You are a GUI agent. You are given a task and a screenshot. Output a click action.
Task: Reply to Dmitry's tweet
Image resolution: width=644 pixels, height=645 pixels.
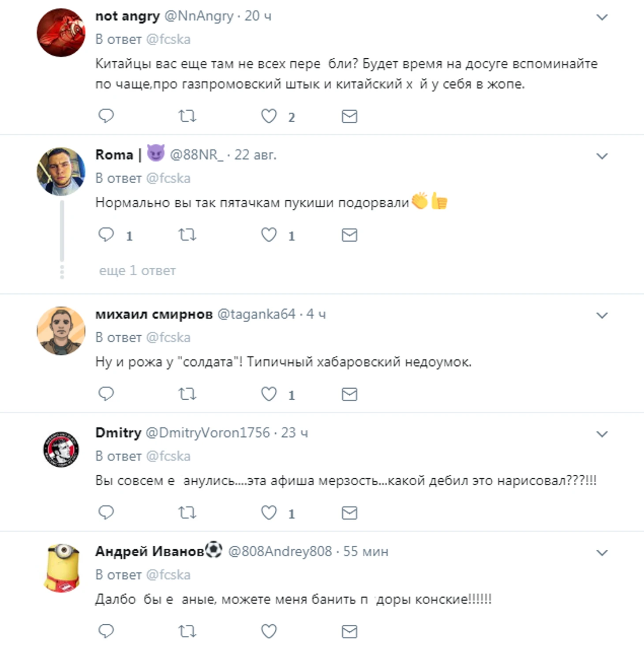106,513
